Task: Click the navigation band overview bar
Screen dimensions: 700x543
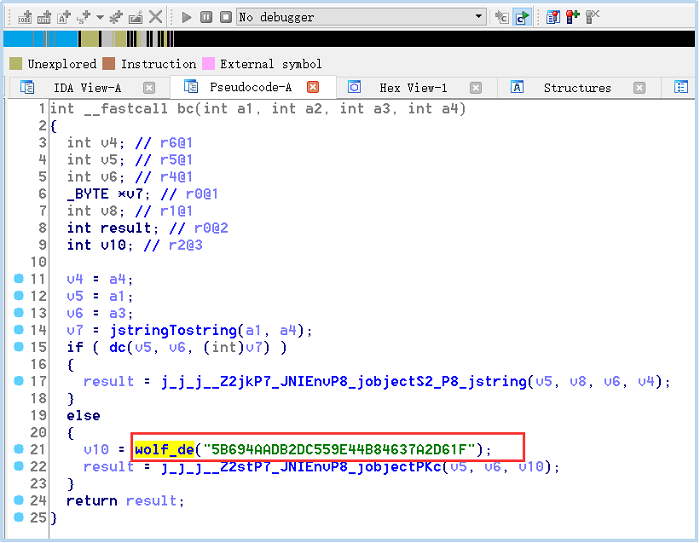Action: (x=349, y=39)
